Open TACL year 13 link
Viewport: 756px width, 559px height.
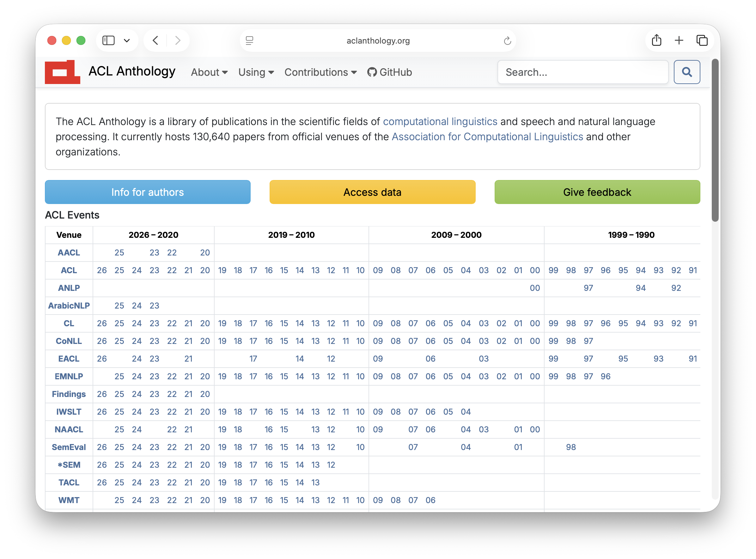(315, 483)
